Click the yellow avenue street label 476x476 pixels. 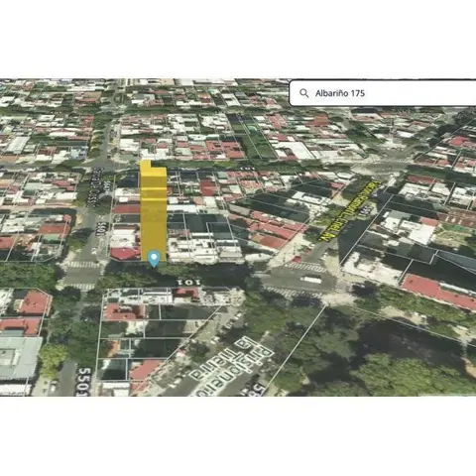click(349, 211)
